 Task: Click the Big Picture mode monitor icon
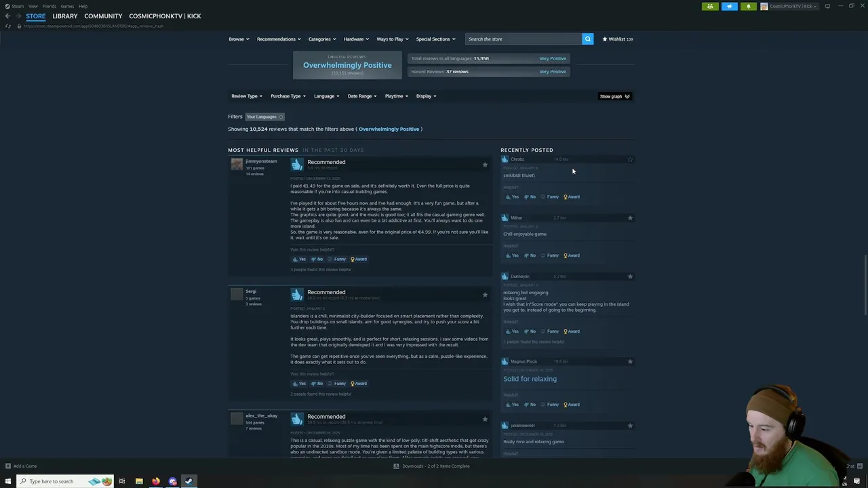(x=827, y=6)
